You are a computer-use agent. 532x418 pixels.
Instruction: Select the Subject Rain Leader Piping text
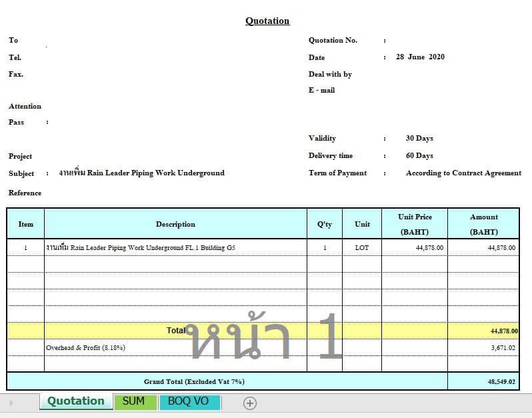click(141, 173)
